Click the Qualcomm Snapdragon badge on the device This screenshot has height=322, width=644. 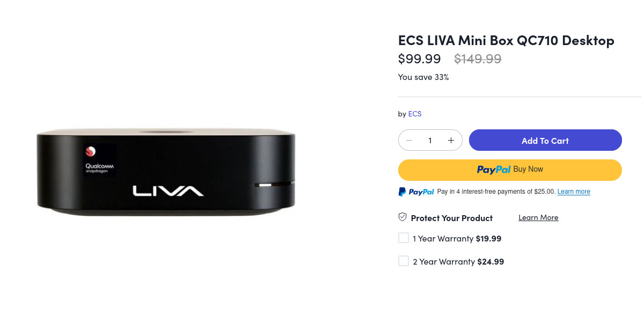(x=100, y=160)
